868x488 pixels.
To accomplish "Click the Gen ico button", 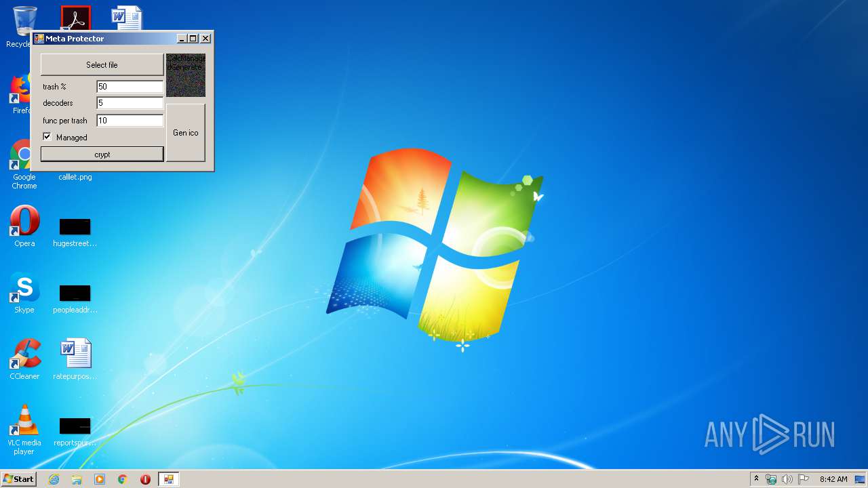I will coord(185,133).
